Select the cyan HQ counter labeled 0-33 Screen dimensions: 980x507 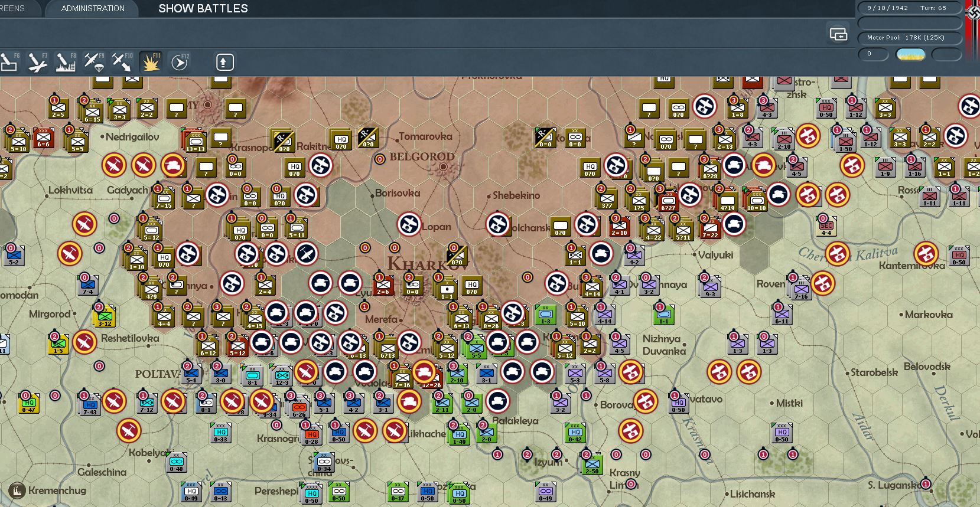pos(220,433)
